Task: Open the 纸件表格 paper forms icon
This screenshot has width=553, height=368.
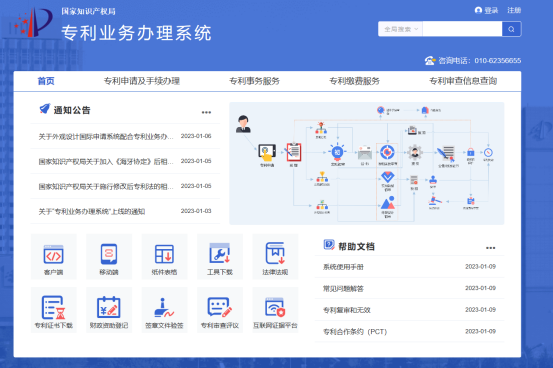Action: (164, 257)
